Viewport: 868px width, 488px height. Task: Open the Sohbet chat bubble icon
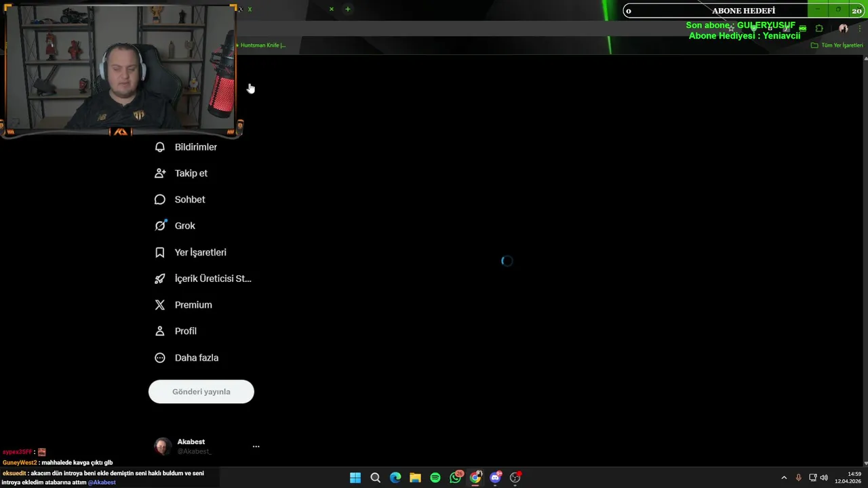(x=160, y=200)
